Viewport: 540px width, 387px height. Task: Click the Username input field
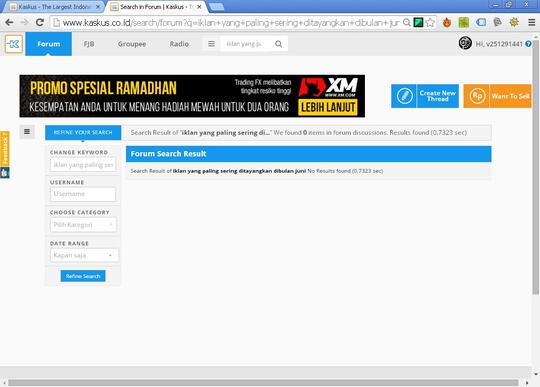83,194
